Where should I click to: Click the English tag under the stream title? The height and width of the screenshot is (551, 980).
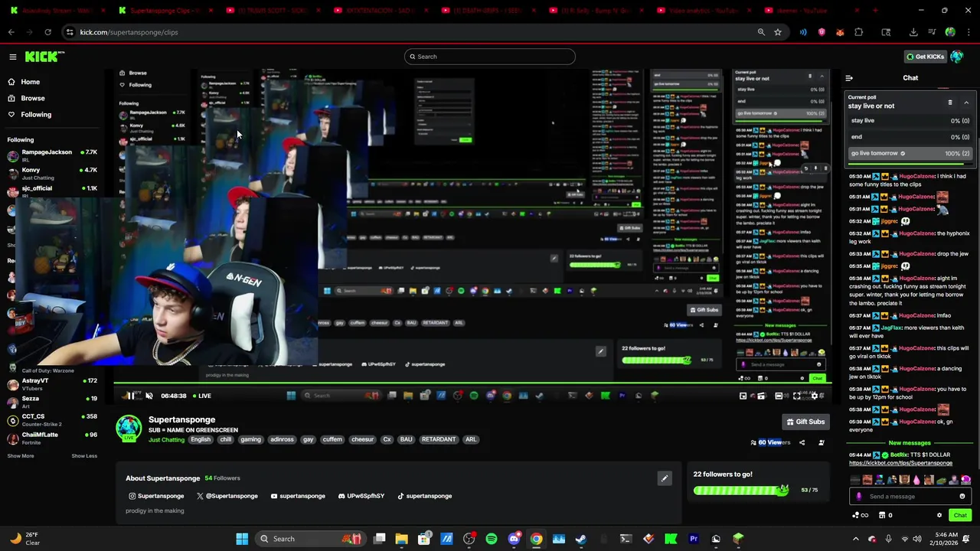coord(201,440)
